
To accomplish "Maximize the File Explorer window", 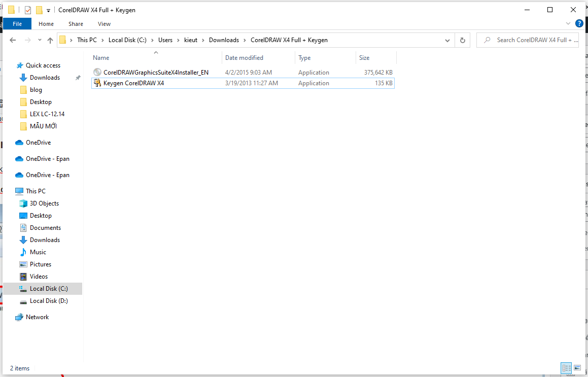I will (550, 10).
